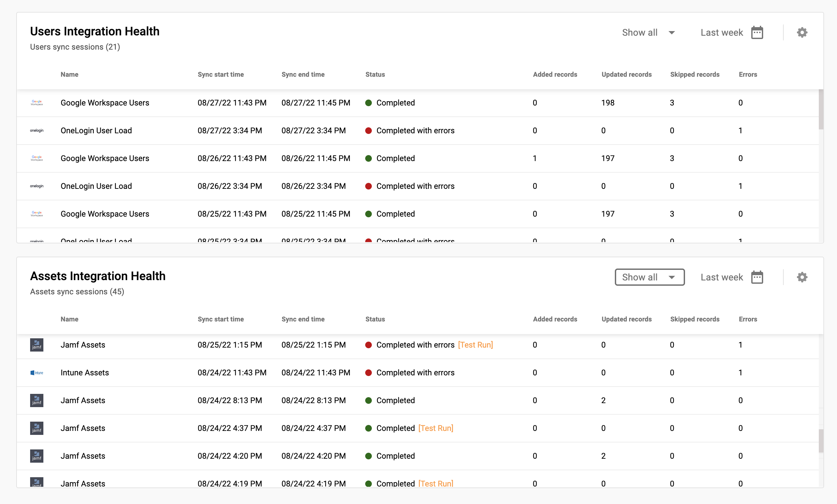
Task: Click Test Run tag on Jamf 1:15 PM row
Action: (x=475, y=345)
